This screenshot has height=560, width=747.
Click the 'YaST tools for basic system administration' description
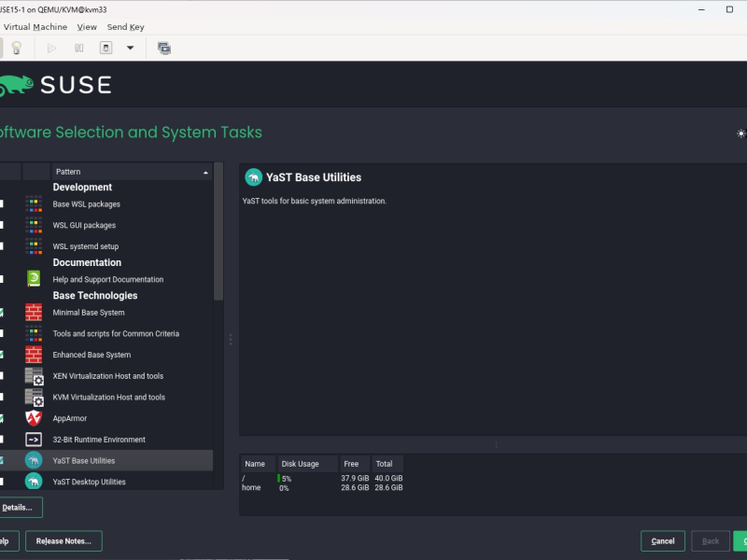point(315,201)
